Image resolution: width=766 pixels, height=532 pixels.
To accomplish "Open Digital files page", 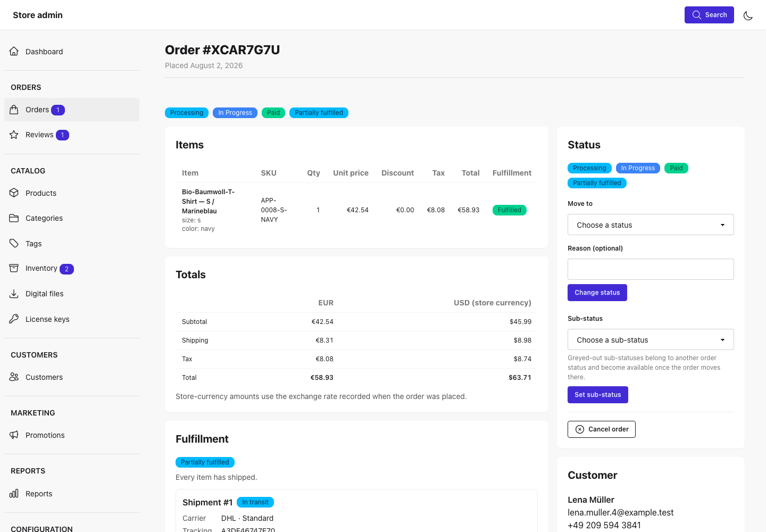I will (72, 294).
